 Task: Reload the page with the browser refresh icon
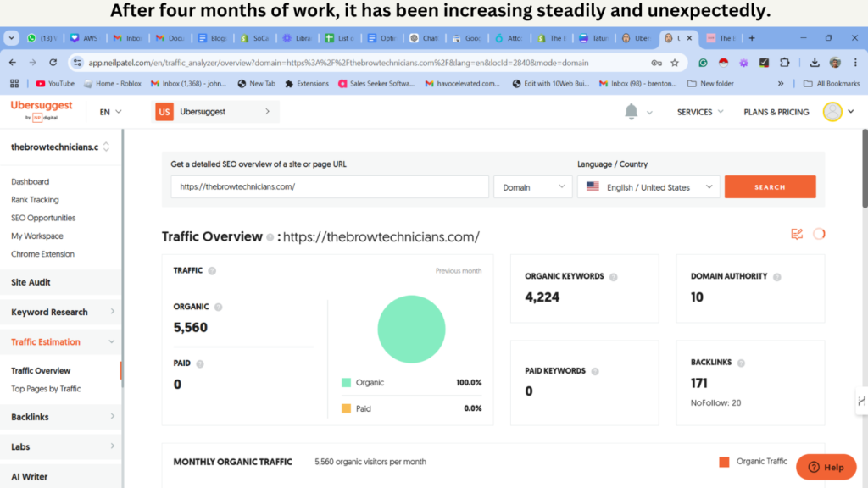click(53, 63)
